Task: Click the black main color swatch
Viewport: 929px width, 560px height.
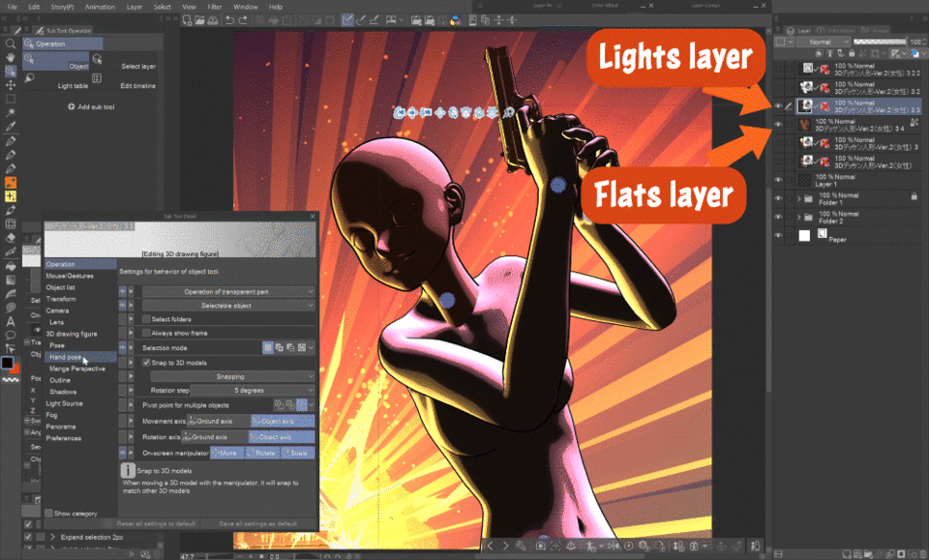Action: point(7,363)
